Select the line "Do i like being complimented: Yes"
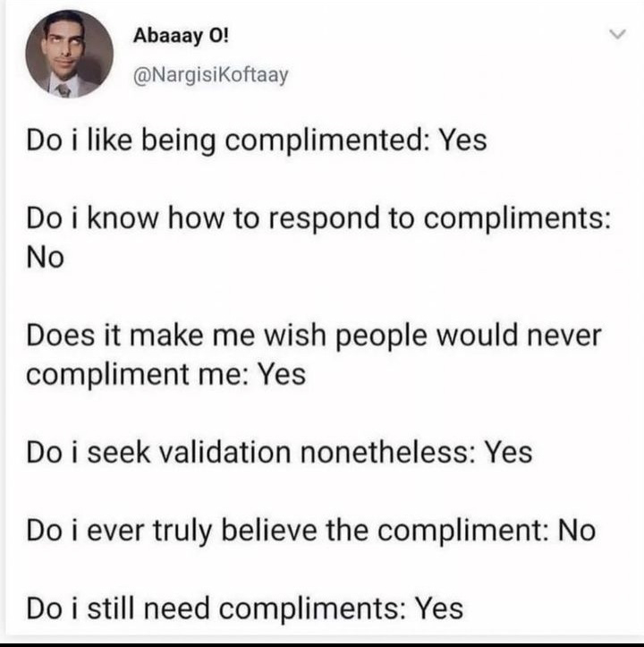Screen dimensions: 644x647 click(256, 140)
